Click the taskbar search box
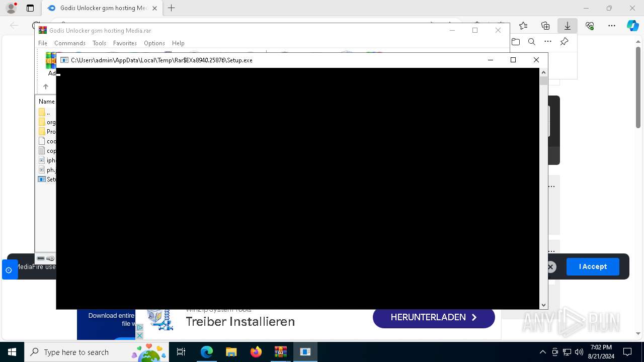 (97, 352)
